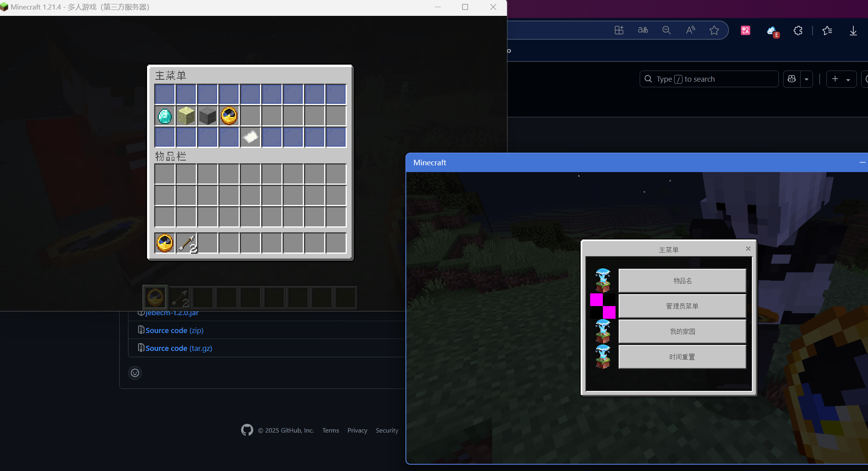
Task: Click empty chest slot right of clock item
Action: pos(250,116)
